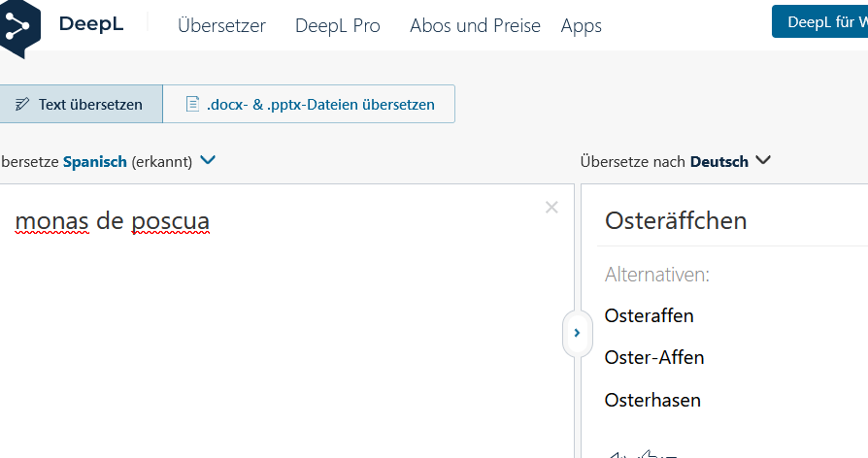
Task: Click the misspelled word poscua
Action: [170, 222]
